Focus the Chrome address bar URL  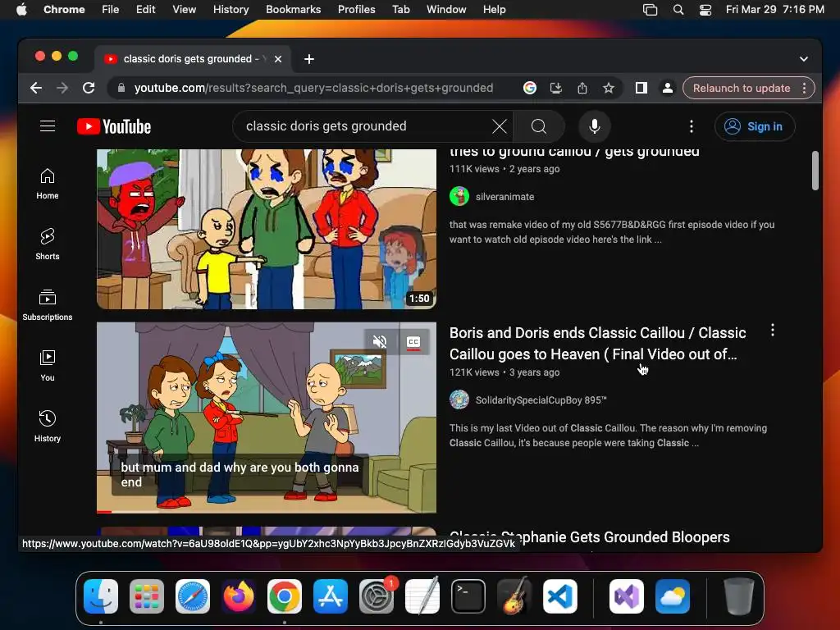point(314,88)
